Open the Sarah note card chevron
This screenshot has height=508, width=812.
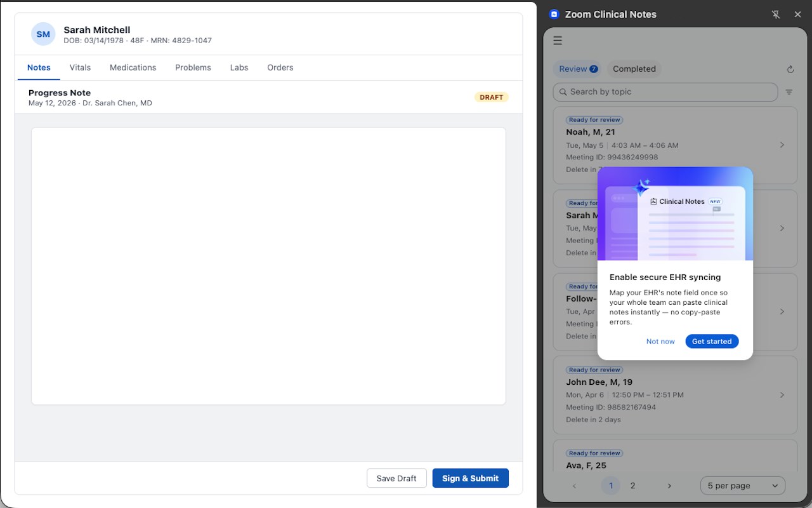click(x=782, y=228)
